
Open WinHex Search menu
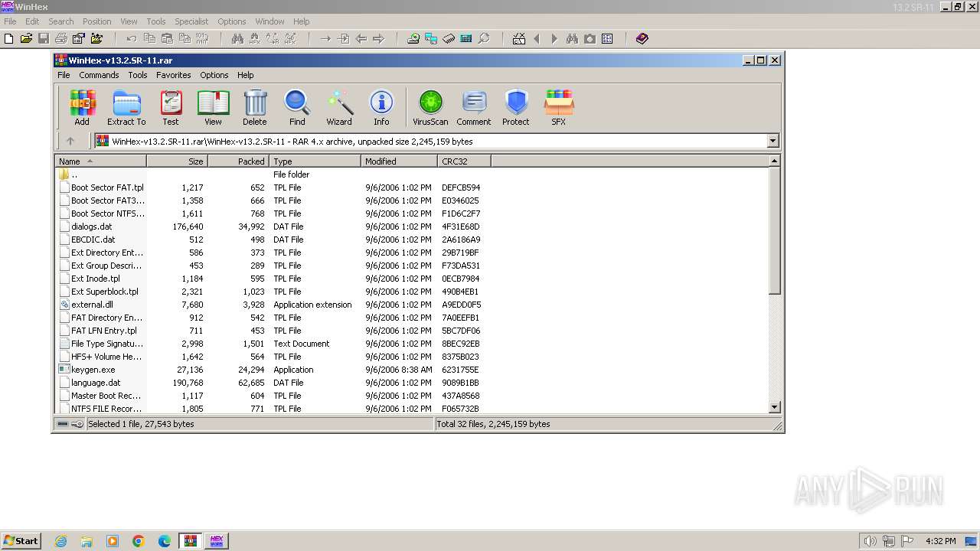click(61, 21)
